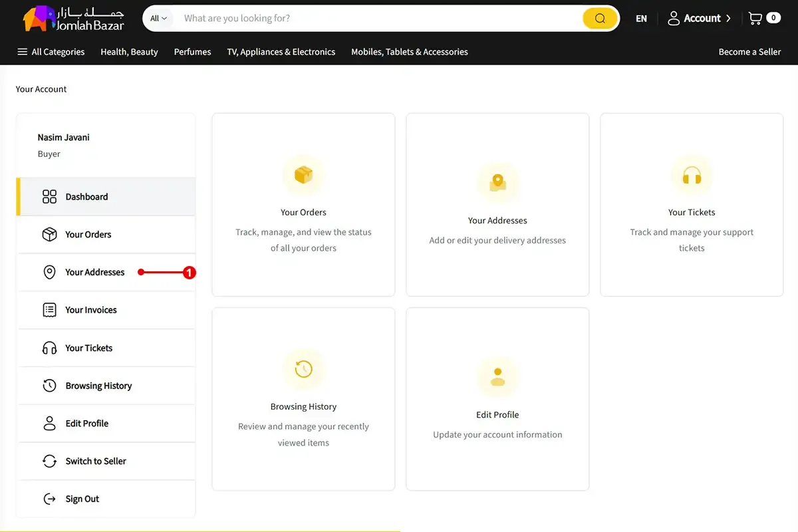Open the shopping cart icon
The width and height of the screenshot is (798, 532).
tap(755, 19)
